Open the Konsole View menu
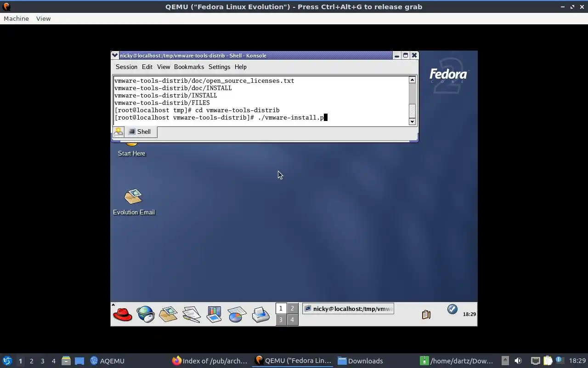 [164, 67]
